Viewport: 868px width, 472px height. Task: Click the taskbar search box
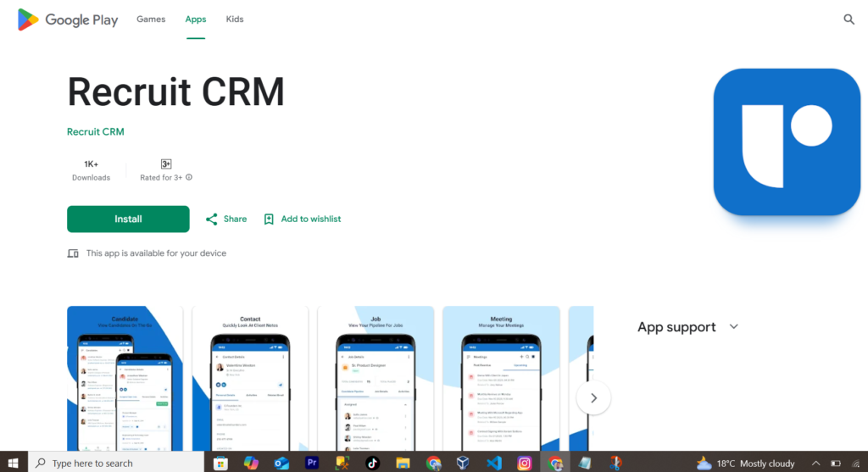[116, 464]
